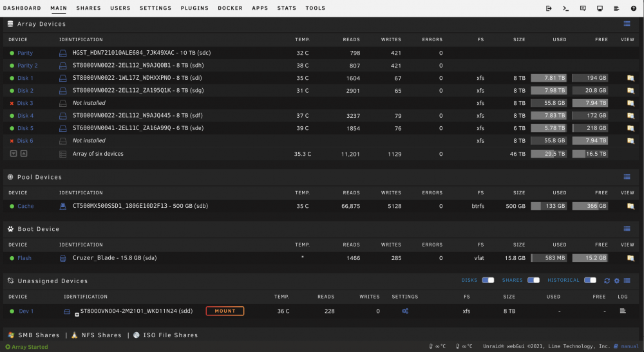Toggle Pool Devices list view icon
This screenshot has width=644, height=352.
[627, 177]
